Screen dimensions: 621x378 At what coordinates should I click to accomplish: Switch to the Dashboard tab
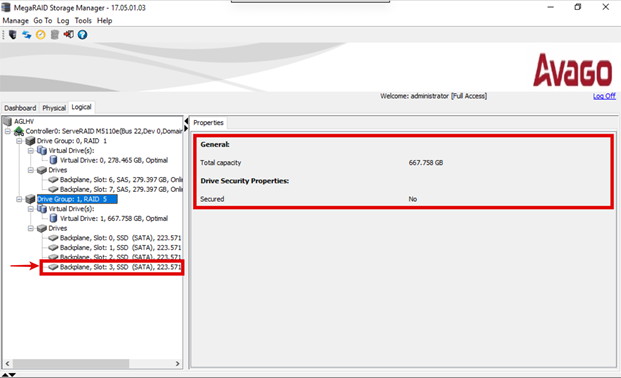click(20, 108)
